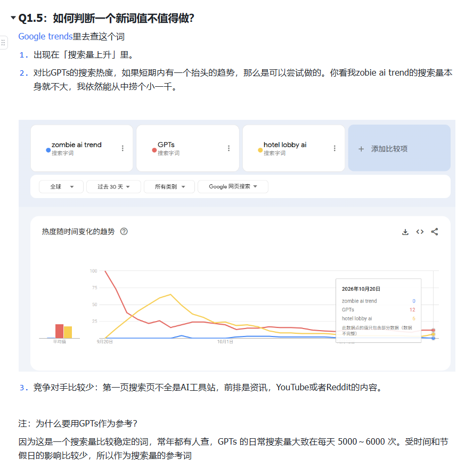The width and height of the screenshot is (465, 476).
Task: Click the red GPTs peak point at 100
Action: coord(105,271)
